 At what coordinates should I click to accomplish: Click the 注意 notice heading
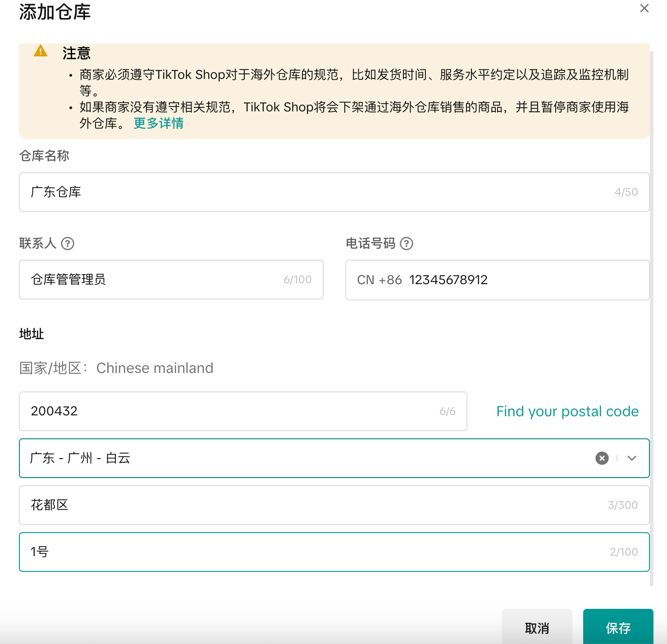click(x=77, y=53)
